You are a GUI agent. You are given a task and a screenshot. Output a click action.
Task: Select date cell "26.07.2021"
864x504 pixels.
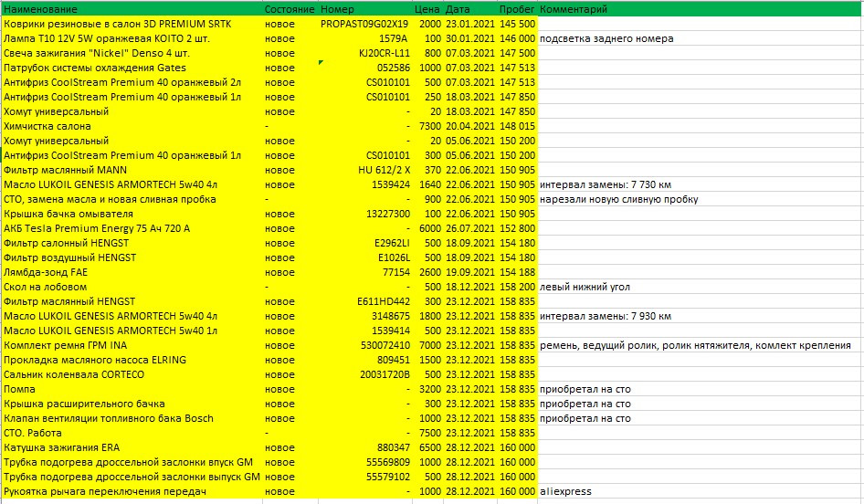pyautogui.click(x=470, y=228)
